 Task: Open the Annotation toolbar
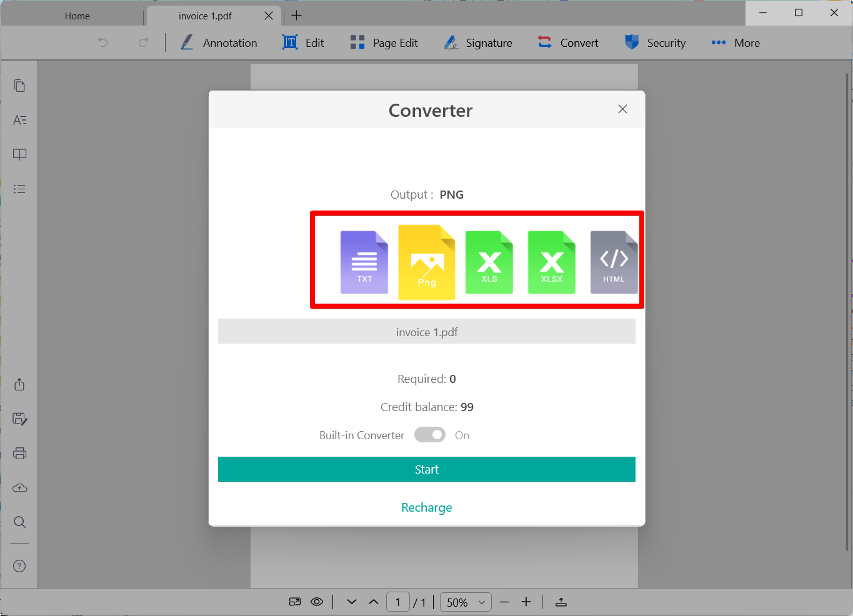pyautogui.click(x=219, y=42)
